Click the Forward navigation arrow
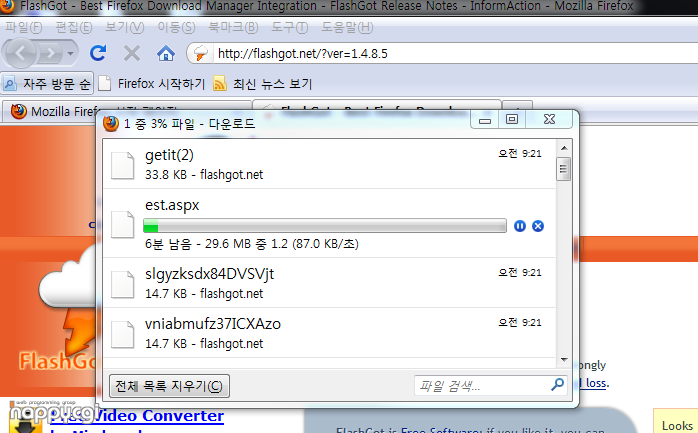Screen dimensions: 698x433 [50, 54]
